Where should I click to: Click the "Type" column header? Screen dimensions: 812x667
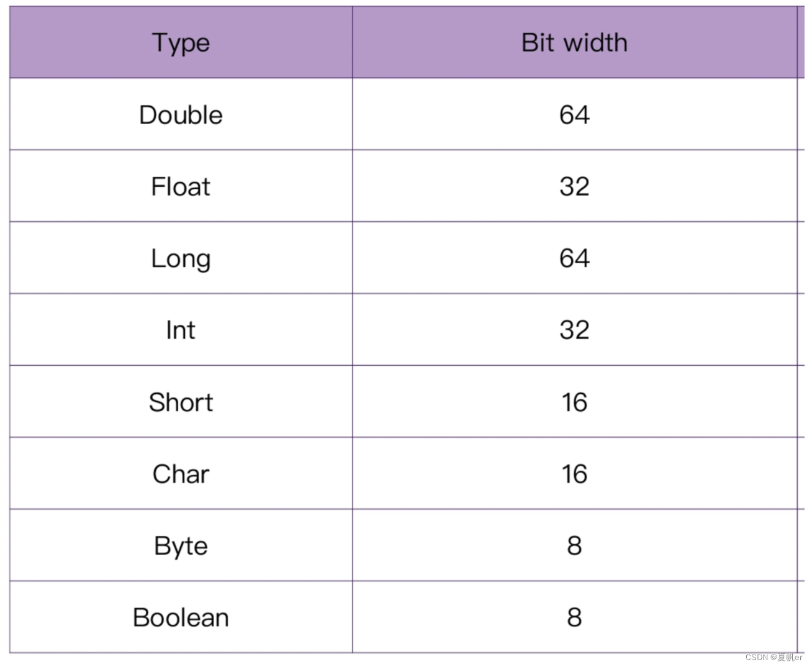tap(181, 43)
